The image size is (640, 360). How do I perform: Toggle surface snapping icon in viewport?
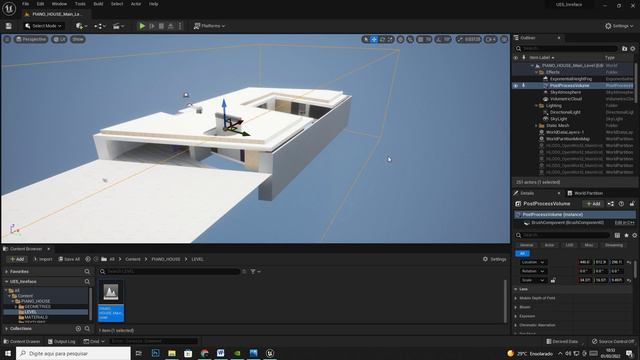tap(410, 39)
